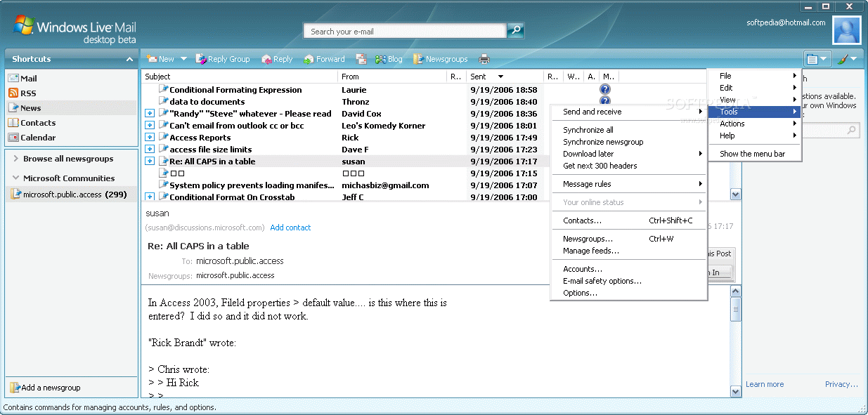The image size is (868, 415).
Task: Choose Contacts... in the Tools menu
Action: pyautogui.click(x=628, y=220)
